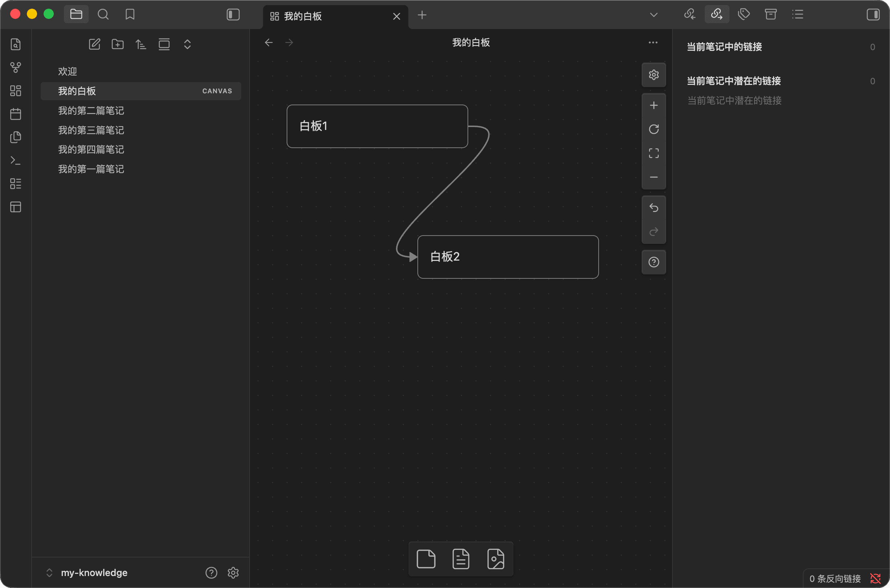Add a media file to the canvas
The image size is (890, 588).
495,559
